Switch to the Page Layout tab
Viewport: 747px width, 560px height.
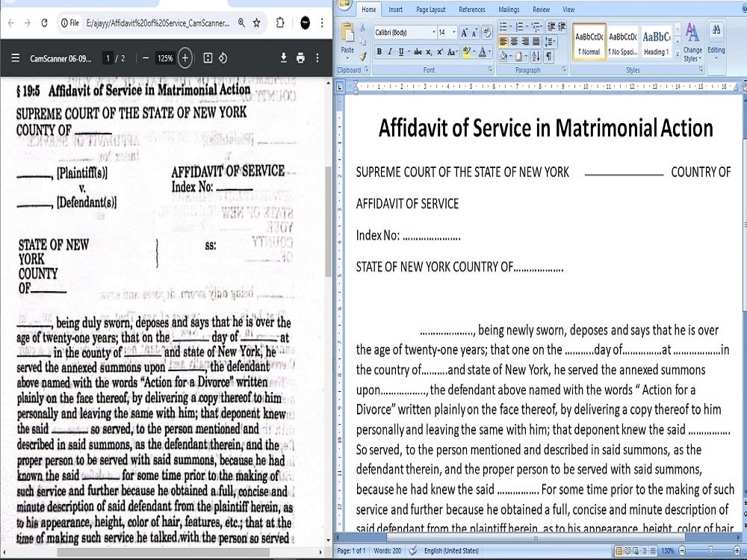click(431, 10)
